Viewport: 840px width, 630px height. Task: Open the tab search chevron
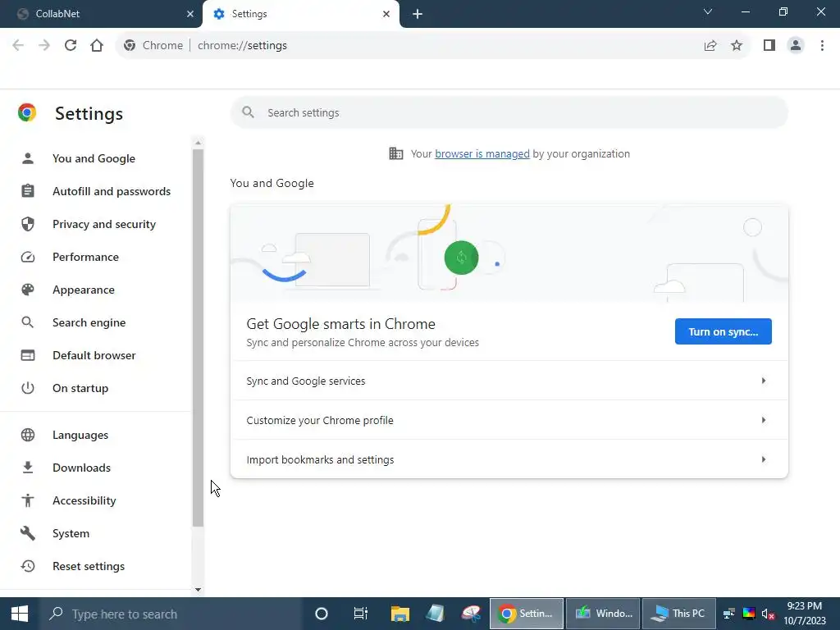[708, 11]
